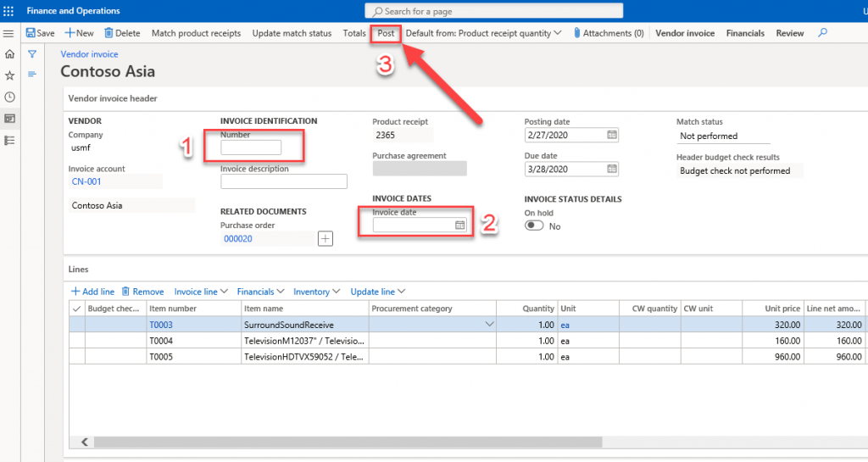Expand Procurement category dropdown for T0003

pos(489,324)
